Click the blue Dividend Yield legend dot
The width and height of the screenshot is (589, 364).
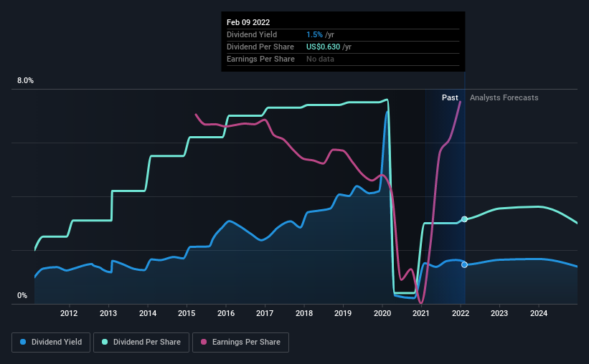(23, 342)
